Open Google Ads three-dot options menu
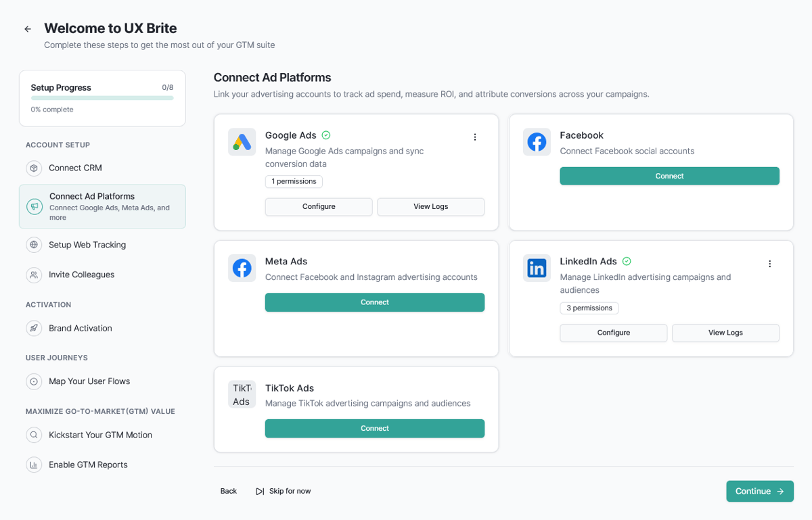Viewport: 812px width, 520px height. (x=475, y=137)
